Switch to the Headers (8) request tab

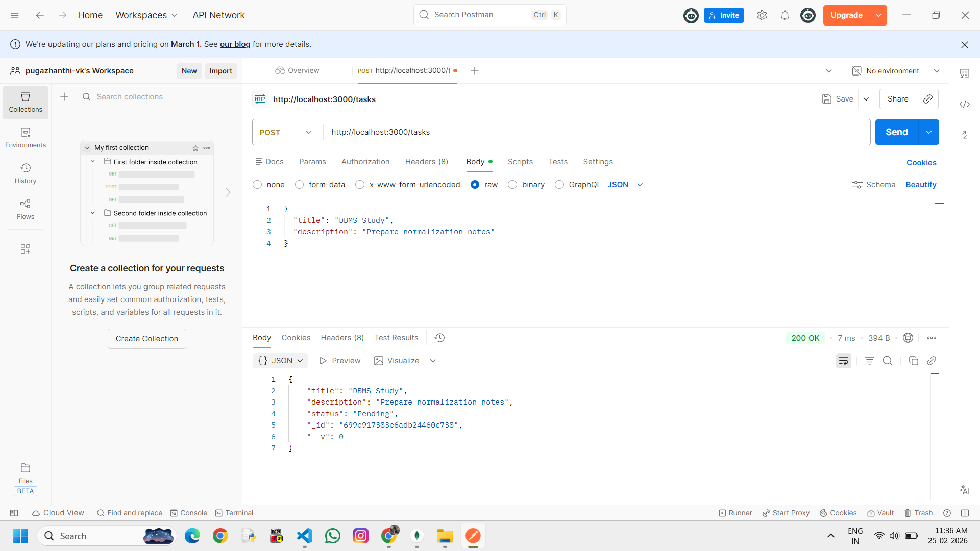(x=426, y=162)
